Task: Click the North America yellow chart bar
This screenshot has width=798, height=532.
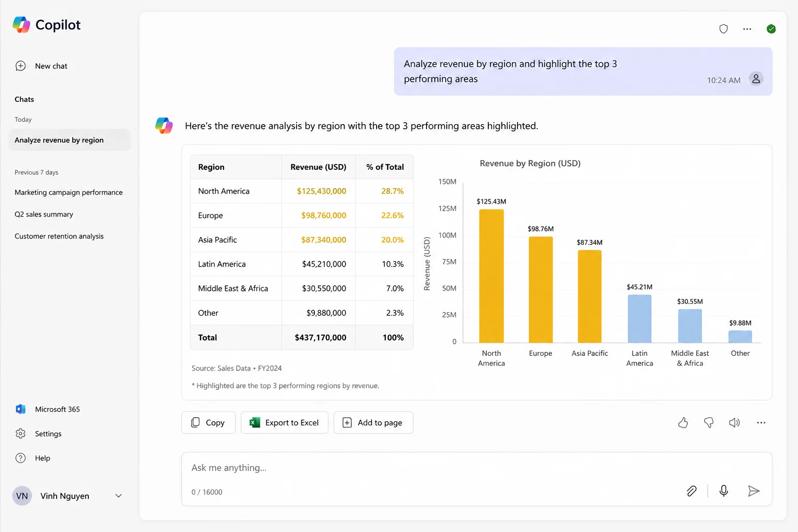Action: tap(491, 276)
